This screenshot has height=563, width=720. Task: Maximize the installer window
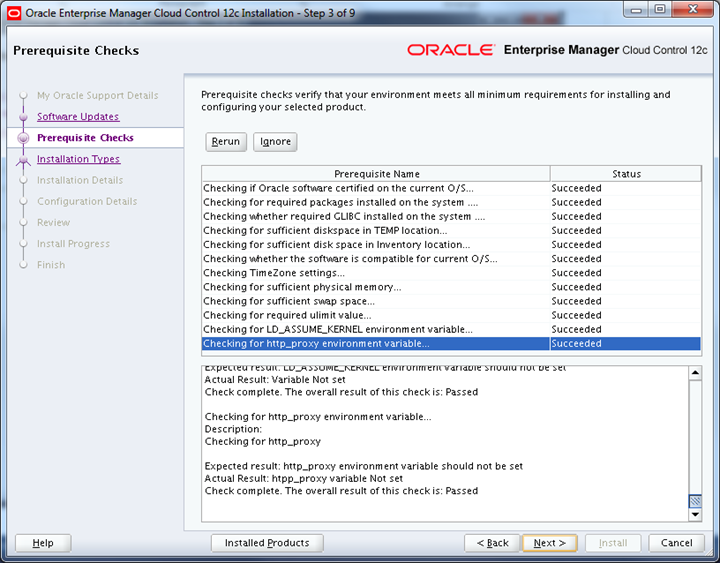[x=660, y=10]
